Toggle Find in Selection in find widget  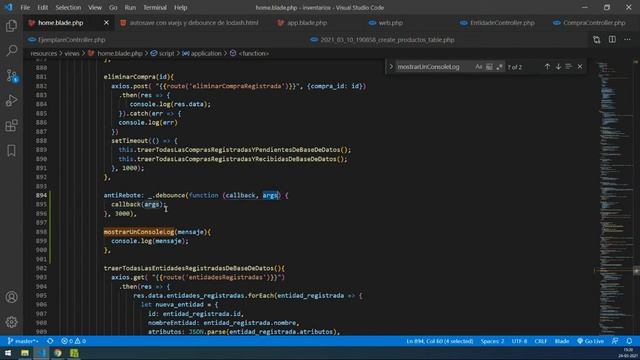click(569, 67)
